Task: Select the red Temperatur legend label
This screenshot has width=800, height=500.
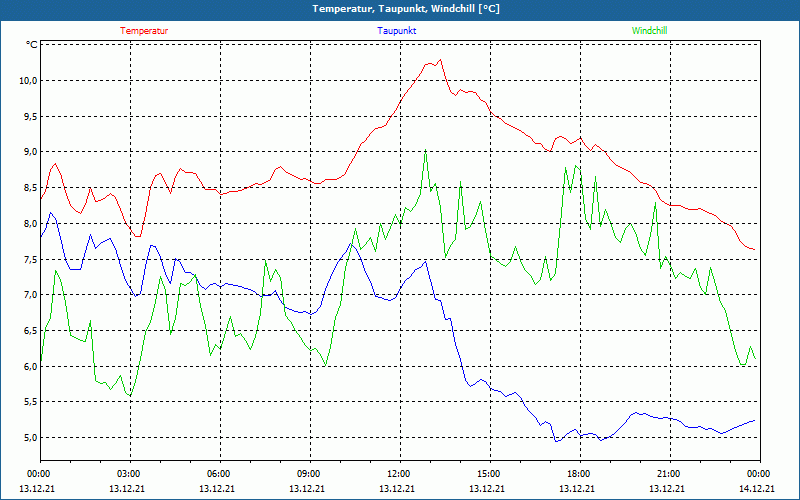Action: [144, 31]
